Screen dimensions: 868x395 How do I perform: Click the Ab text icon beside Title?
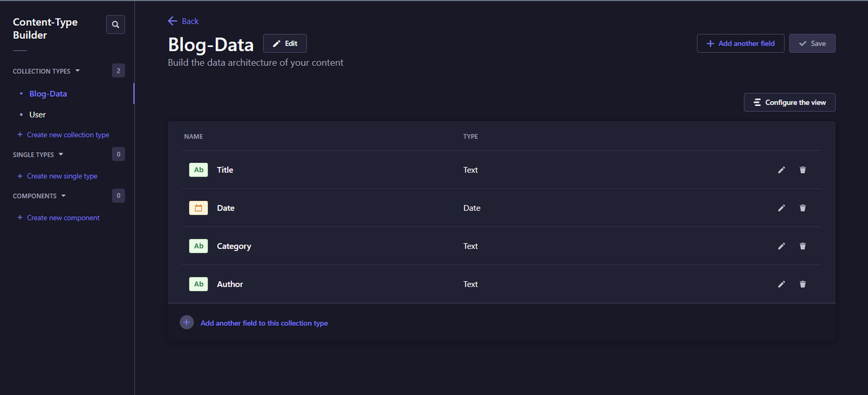(x=198, y=170)
